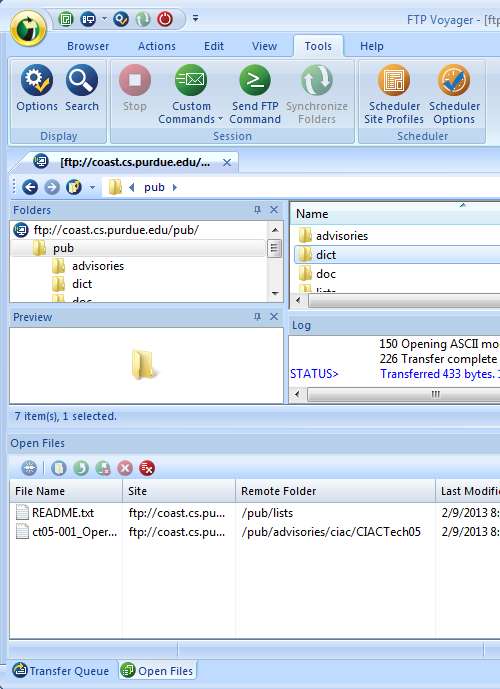The width and height of the screenshot is (500, 689).
Task: Navigate forward with the Forward arrow
Action: (x=52, y=187)
